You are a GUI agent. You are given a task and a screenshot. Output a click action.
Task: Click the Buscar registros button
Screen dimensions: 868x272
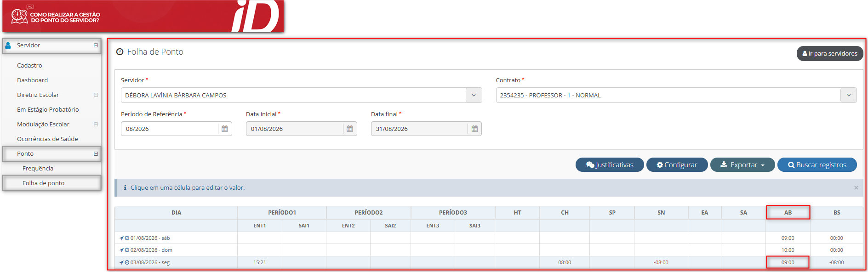817,164
